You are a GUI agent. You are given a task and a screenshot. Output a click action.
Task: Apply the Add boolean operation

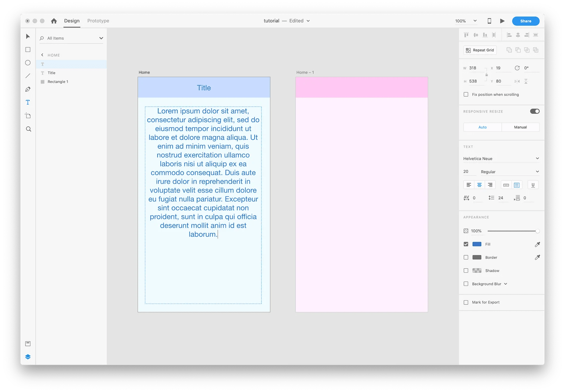point(509,50)
